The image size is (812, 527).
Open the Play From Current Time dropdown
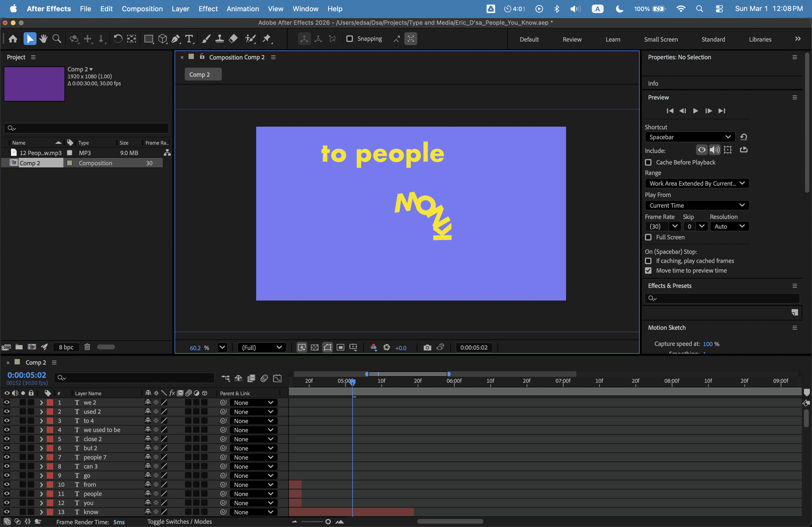(x=697, y=206)
